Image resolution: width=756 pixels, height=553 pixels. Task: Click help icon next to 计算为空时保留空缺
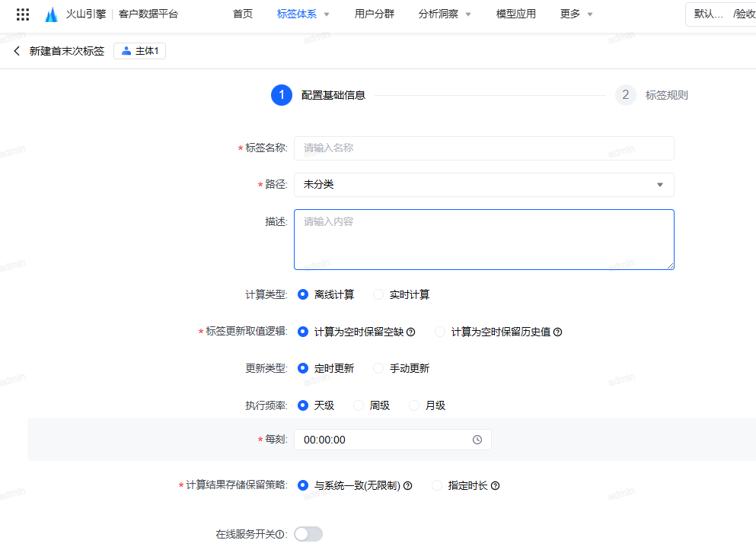click(x=410, y=332)
